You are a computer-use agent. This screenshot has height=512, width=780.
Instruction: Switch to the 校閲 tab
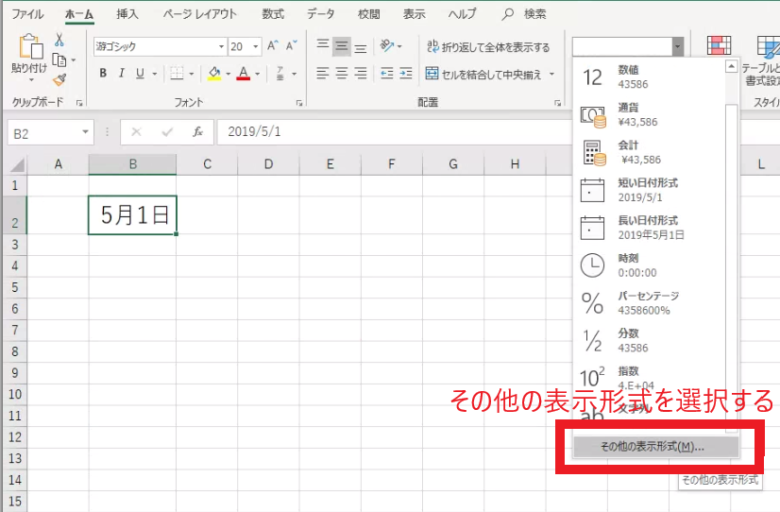click(369, 14)
